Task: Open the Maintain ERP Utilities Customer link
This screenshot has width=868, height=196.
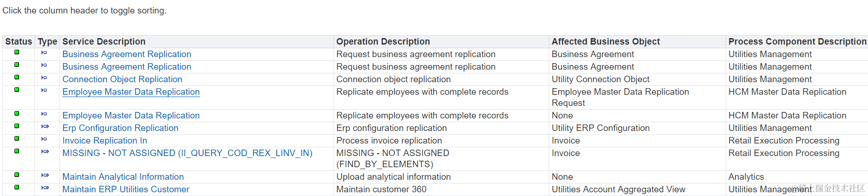Action: click(x=126, y=189)
